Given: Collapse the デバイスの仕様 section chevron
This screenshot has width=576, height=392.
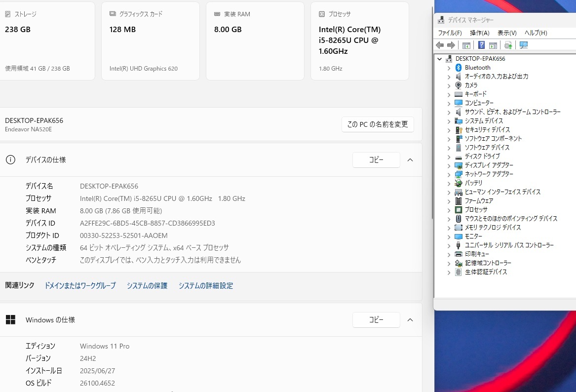Looking at the screenshot, I should (410, 160).
